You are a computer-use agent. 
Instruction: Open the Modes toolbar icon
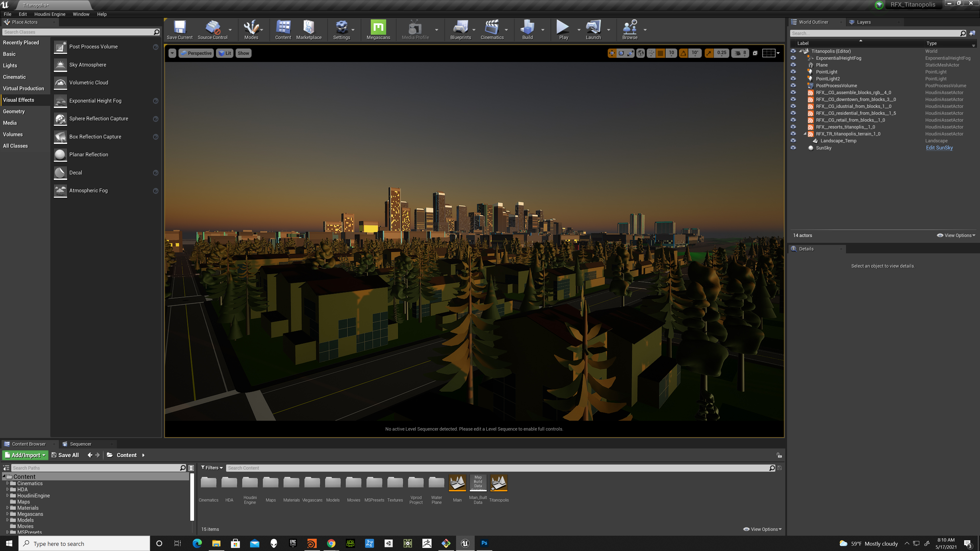point(251,30)
